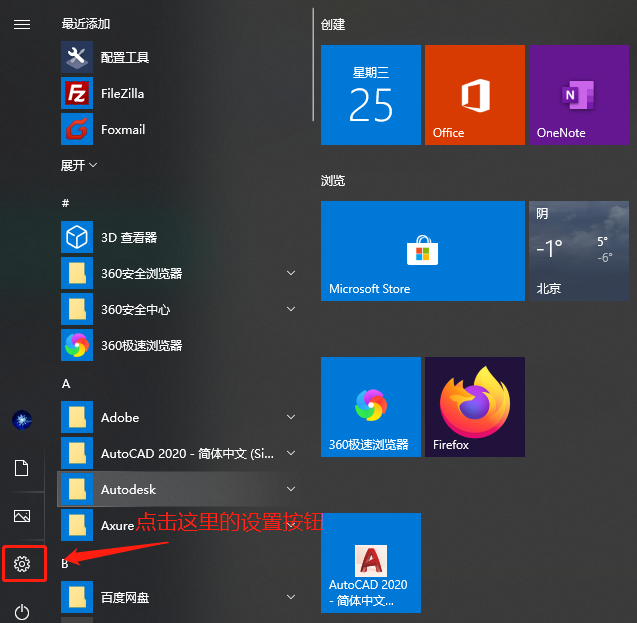Image resolution: width=637 pixels, height=623 pixels.
Task: Select the FileZilla text label
Action: (123, 93)
